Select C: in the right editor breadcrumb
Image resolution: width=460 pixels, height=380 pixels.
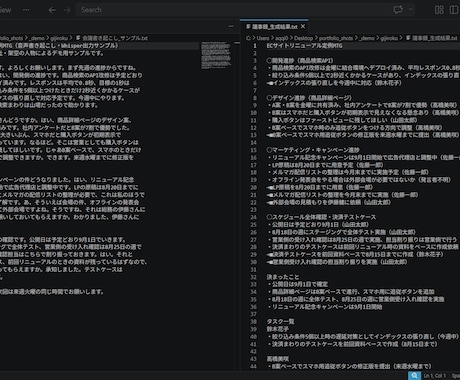pos(248,38)
